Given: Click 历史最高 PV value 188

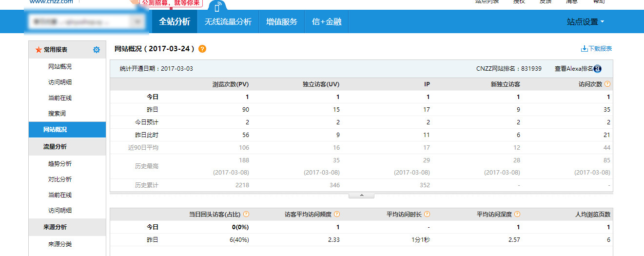Looking at the screenshot, I should 244,160.
